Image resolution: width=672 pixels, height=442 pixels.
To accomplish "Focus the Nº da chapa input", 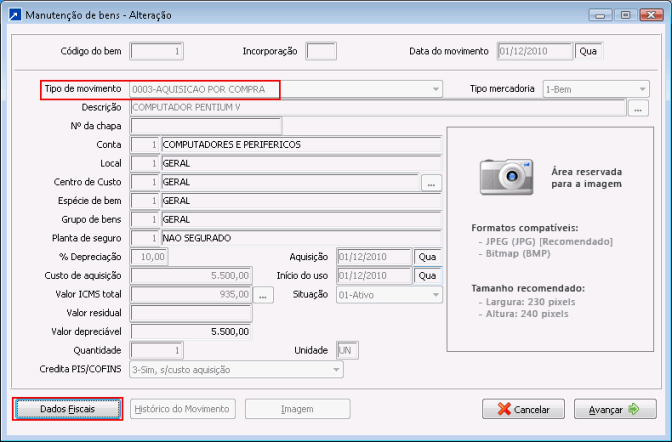I will (206, 126).
